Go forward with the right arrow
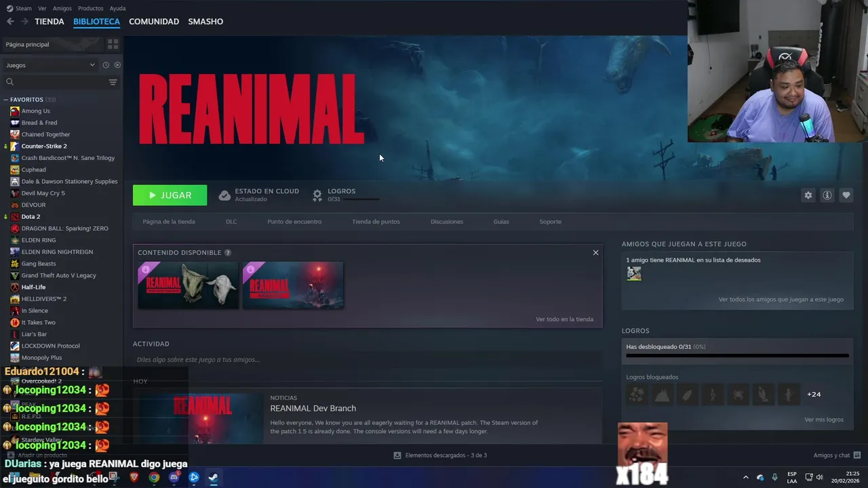Viewport: 868px width, 488px height. (x=24, y=22)
